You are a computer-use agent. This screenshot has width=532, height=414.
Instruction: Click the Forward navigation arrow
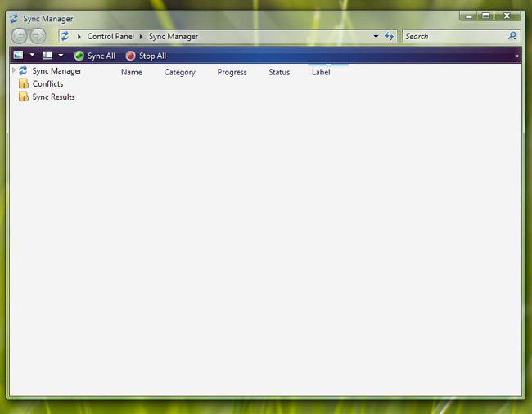pyautogui.click(x=38, y=36)
